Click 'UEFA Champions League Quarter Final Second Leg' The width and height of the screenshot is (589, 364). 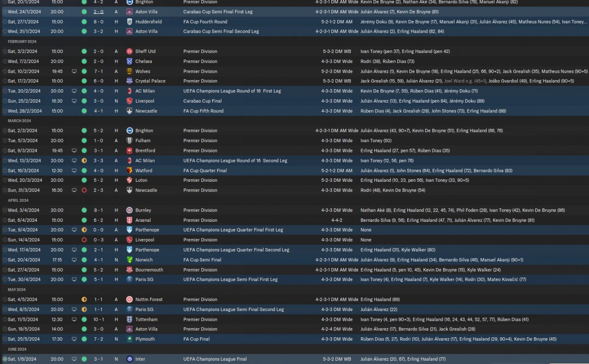click(236, 250)
